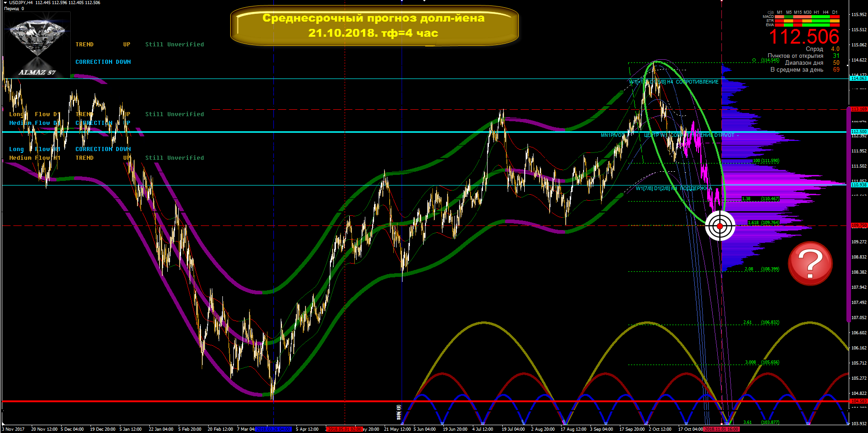Click the MACD H1 green signal cell

pyautogui.click(x=816, y=17)
